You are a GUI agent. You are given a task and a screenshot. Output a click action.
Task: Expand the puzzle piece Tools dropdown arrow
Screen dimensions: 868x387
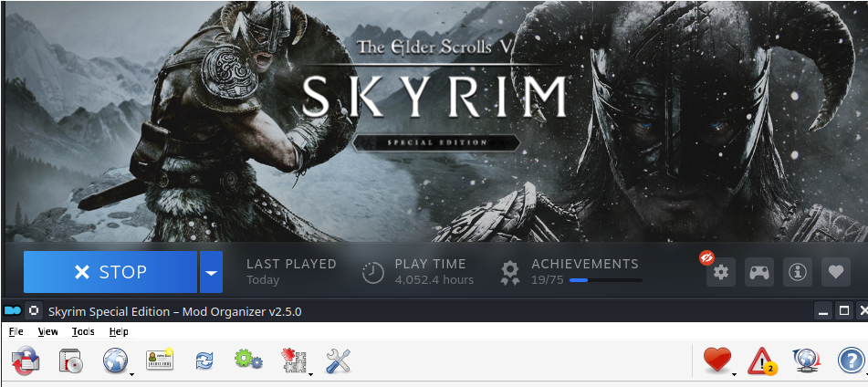[310, 374]
